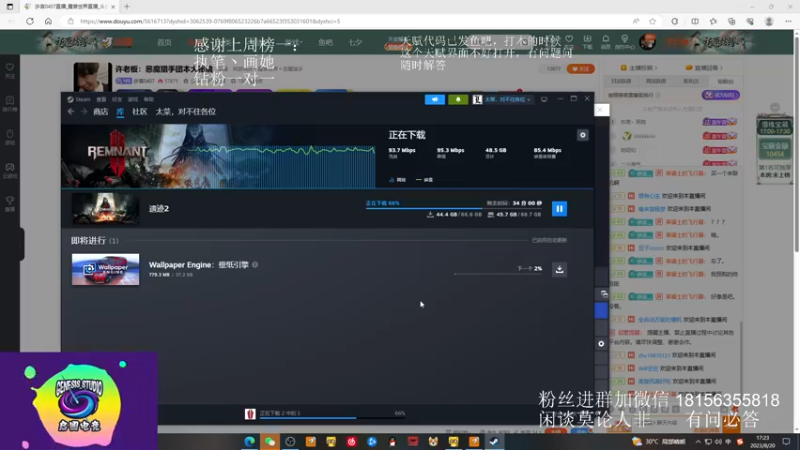Image resolution: width=800 pixels, height=450 pixels.
Task: Open the 商店 tab in Steam
Action: pos(101,111)
